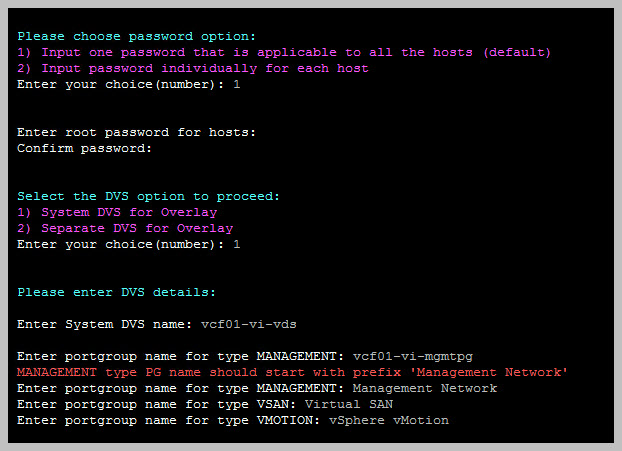Viewport: 622px width, 451px height.
Task: Click the VMOTION portgroup name prompt
Action: pyautogui.click(x=172, y=420)
